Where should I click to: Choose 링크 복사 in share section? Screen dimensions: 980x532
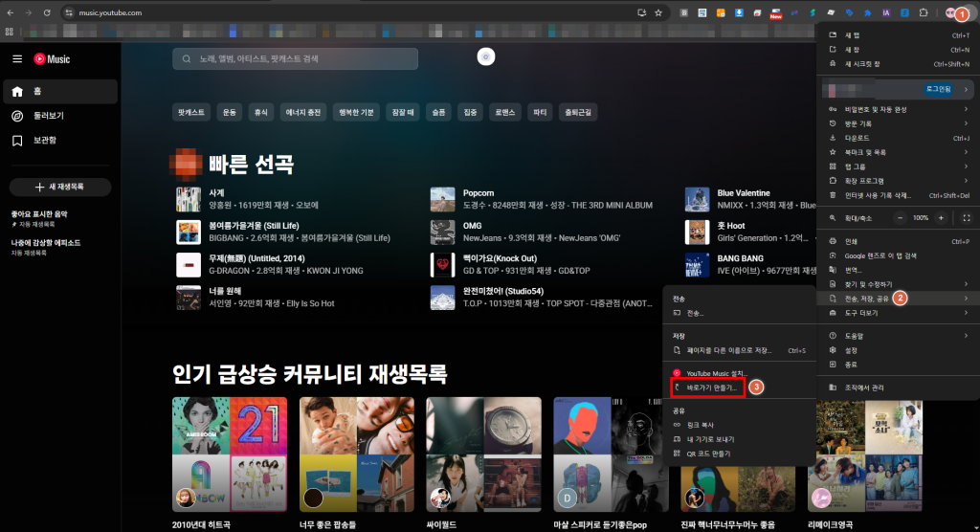[740, 425]
